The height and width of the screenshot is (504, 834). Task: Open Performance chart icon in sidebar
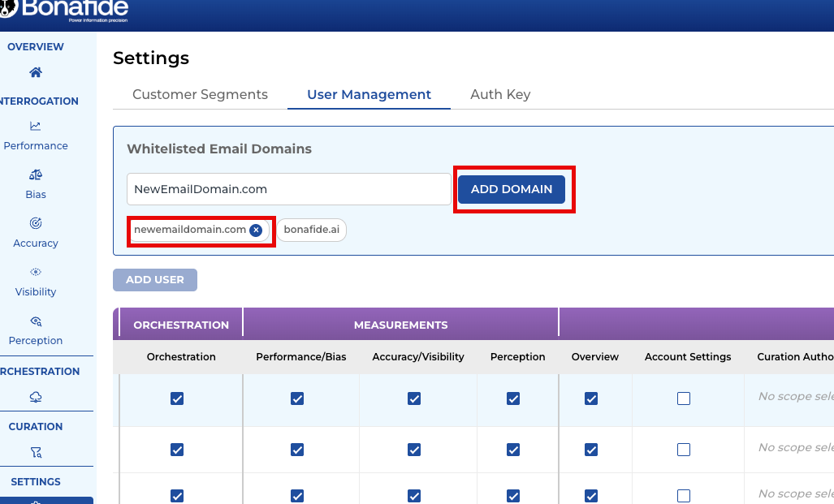(x=36, y=126)
